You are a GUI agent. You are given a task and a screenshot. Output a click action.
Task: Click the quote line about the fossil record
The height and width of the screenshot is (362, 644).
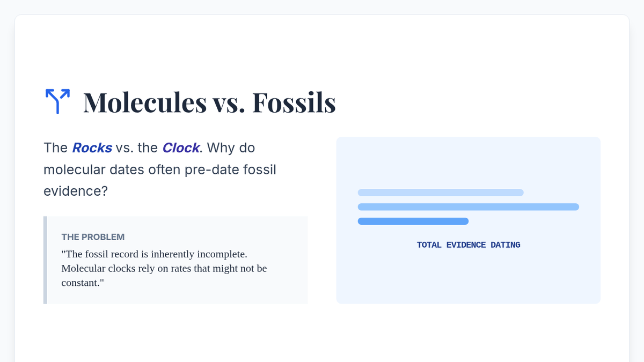pos(154,254)
